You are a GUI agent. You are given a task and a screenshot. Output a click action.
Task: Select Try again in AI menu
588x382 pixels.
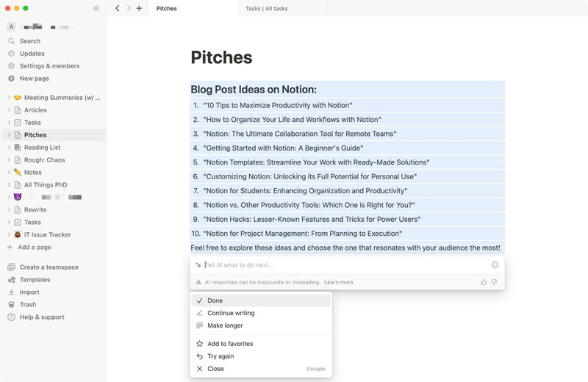coord(261,356)
